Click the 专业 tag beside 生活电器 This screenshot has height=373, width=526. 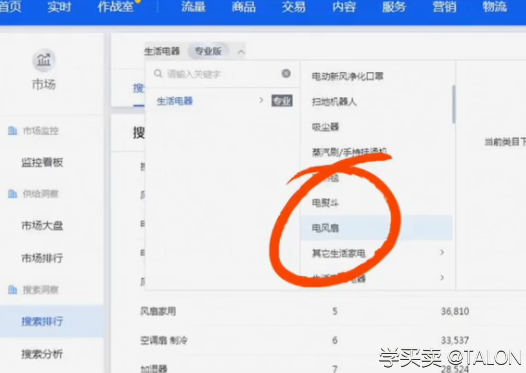coord(282,101)
